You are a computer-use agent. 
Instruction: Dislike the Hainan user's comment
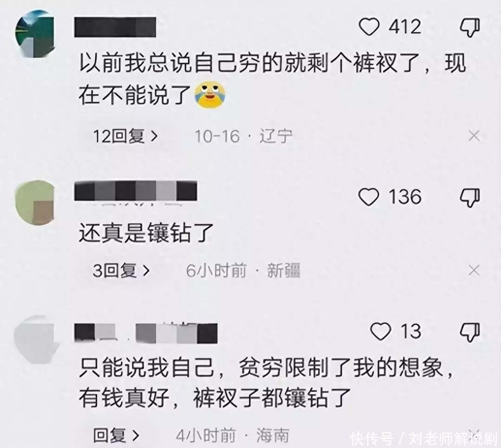click(470, 332)
